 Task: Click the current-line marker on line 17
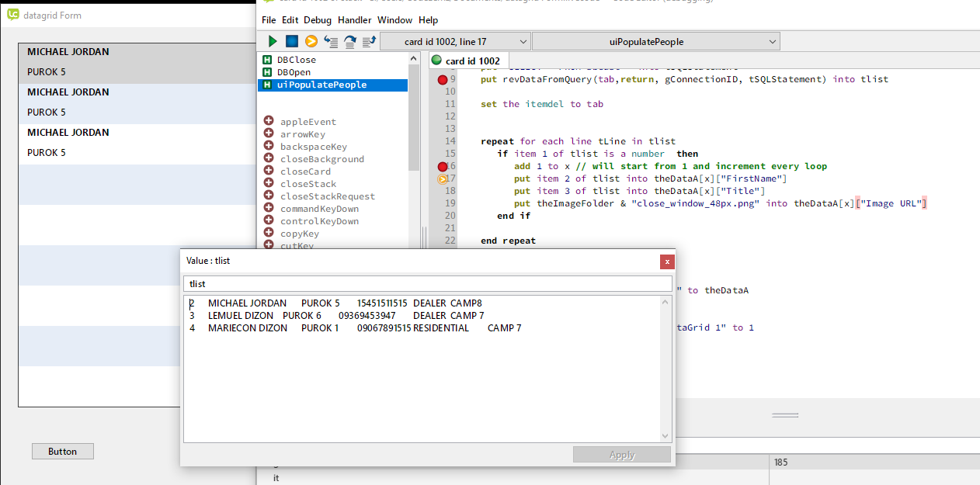pyautogui.click(x=443, y=178)
